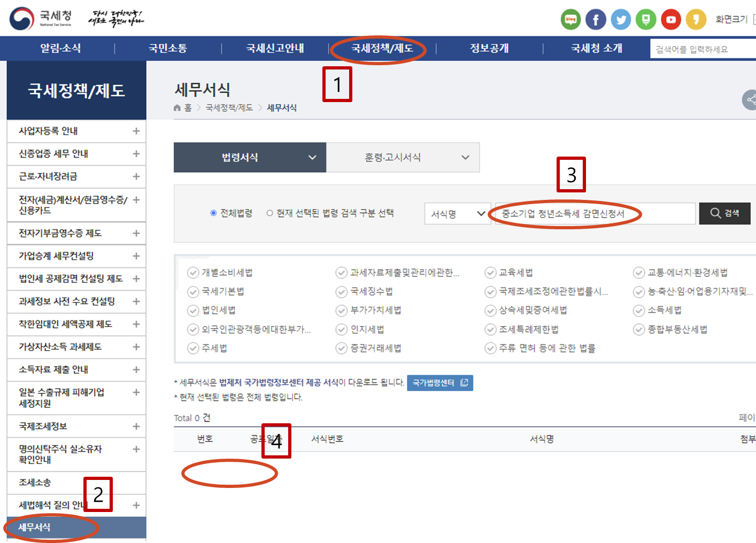Screen dimensions: 756x543
Task: Open the KakaoTalk icon
Action: 696,19
